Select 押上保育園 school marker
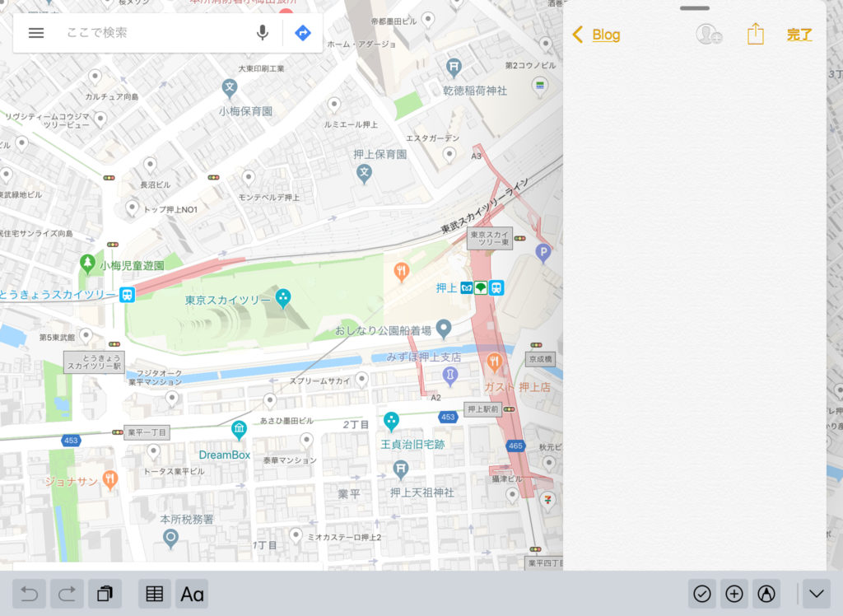Viewport: 843px width, 616px height. point(364,173)
